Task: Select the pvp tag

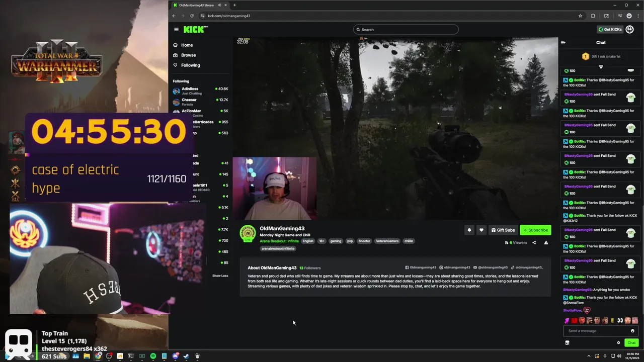Action: pos(350,241)
